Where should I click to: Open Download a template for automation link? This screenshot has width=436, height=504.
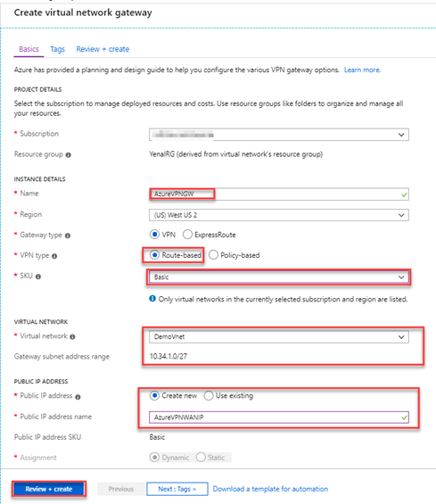pyautogui.click(x=270, y=489)
